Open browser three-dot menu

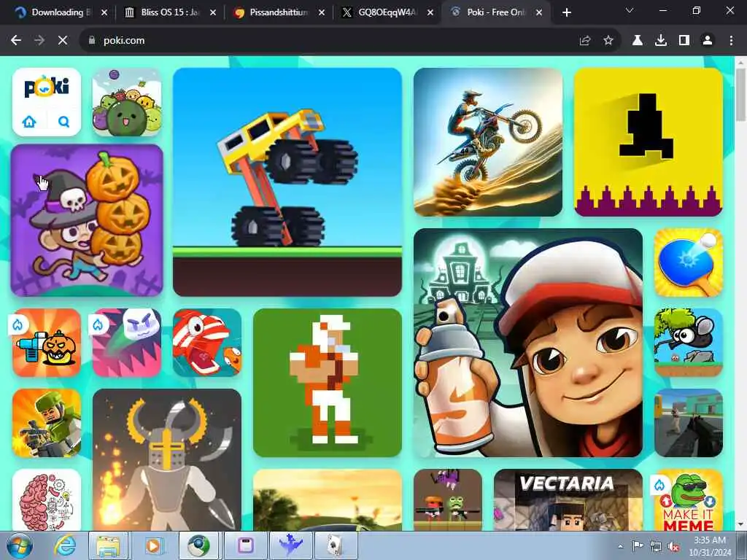point(731,41)
